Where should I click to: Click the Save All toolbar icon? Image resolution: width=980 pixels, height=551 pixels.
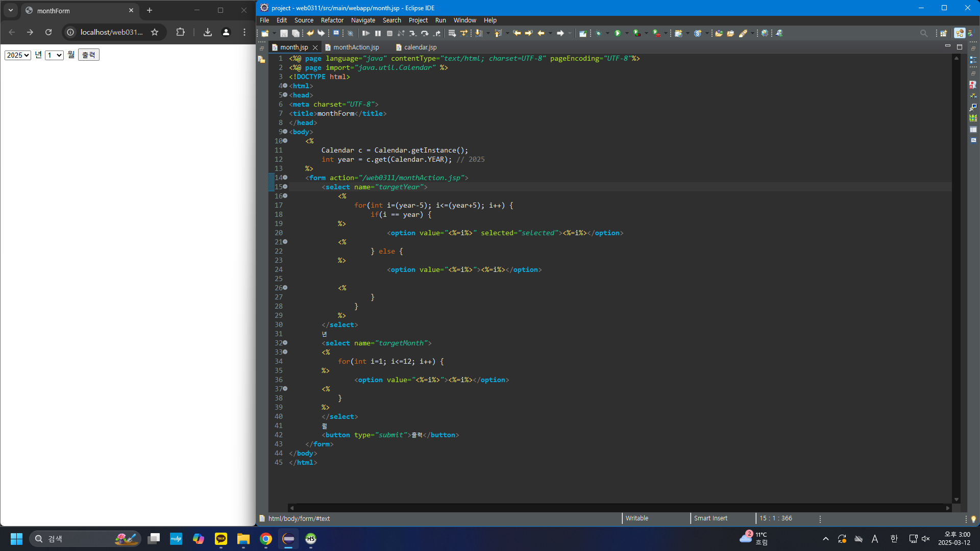[x=295, y=33]
